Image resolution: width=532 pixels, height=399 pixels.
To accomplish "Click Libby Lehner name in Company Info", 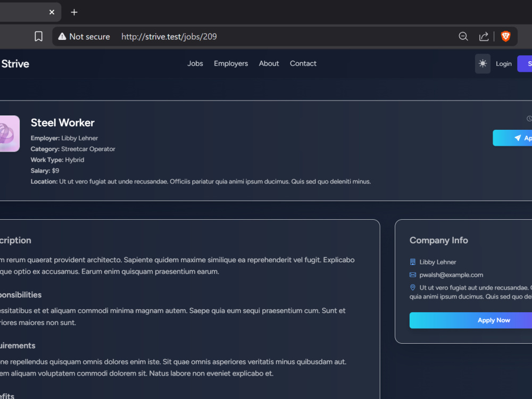I will [438, 262].
